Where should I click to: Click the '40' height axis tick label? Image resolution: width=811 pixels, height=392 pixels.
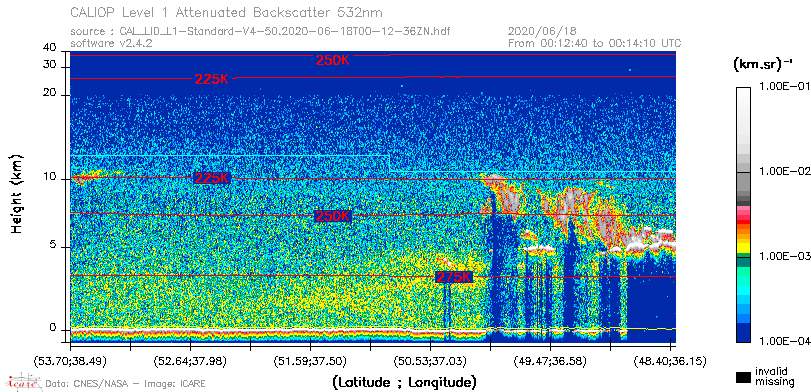[x=50, y=48]
